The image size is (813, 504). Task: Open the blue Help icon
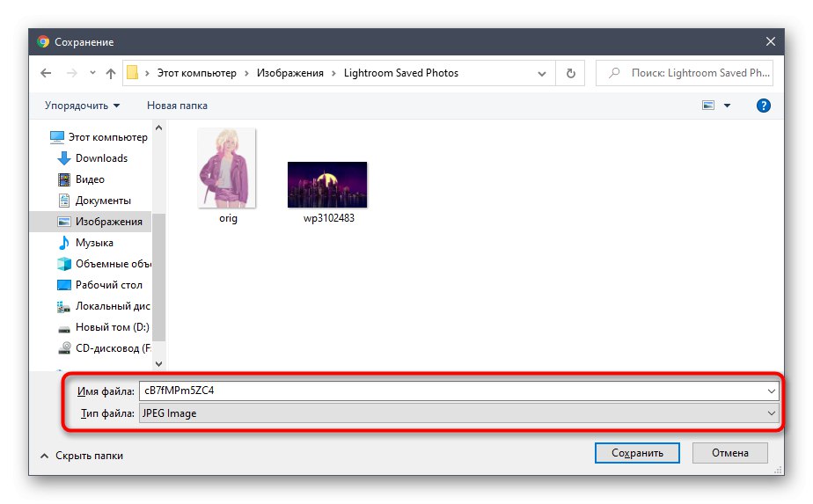pos(763,106)
